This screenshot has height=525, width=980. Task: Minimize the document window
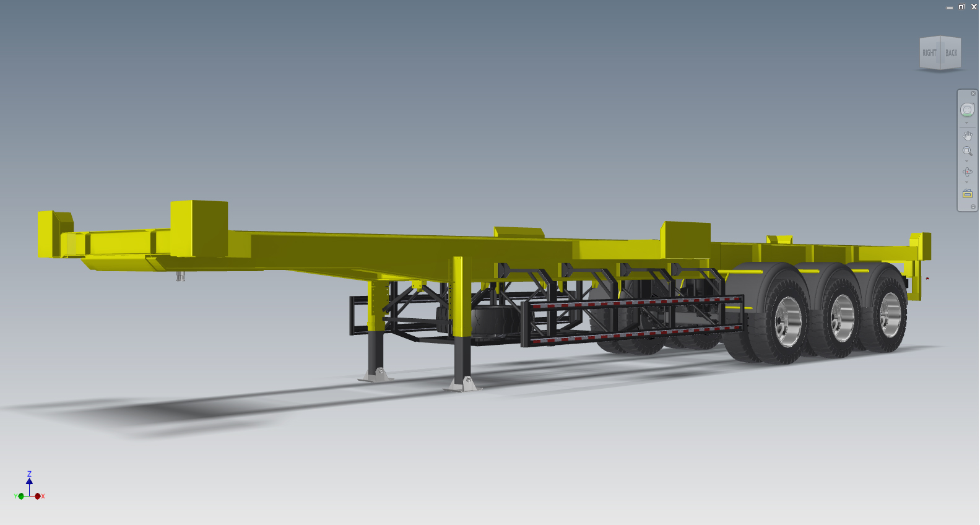tap(950, 7)
